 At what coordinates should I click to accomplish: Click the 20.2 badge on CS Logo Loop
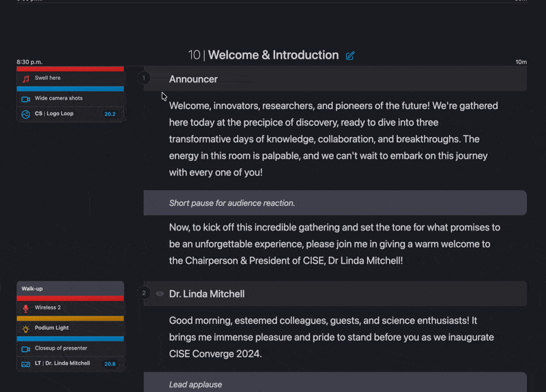110,115
